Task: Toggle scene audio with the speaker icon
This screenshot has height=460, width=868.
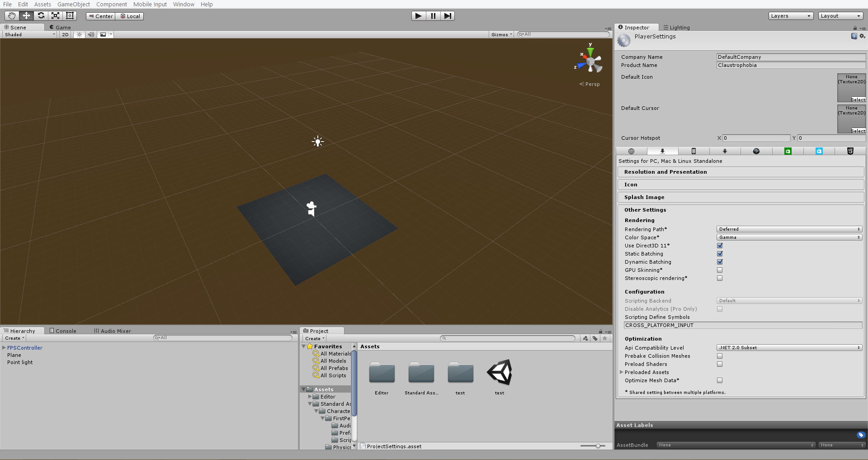Action: click(x=91, y=34)
